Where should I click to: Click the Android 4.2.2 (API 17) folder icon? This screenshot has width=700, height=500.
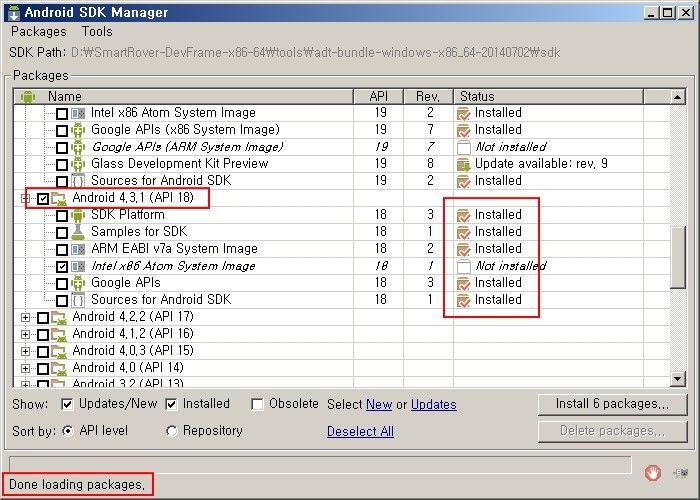(x=59, y=318)
